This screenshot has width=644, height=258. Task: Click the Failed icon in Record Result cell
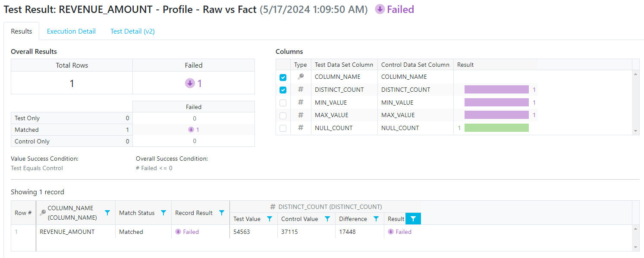click(x=178, y=232)
